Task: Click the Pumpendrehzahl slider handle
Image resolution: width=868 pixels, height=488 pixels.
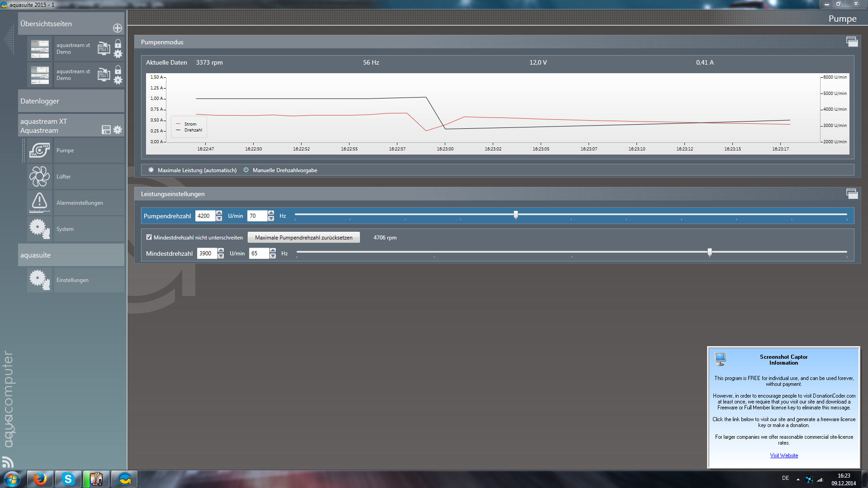Action: [x=515, y=215]
